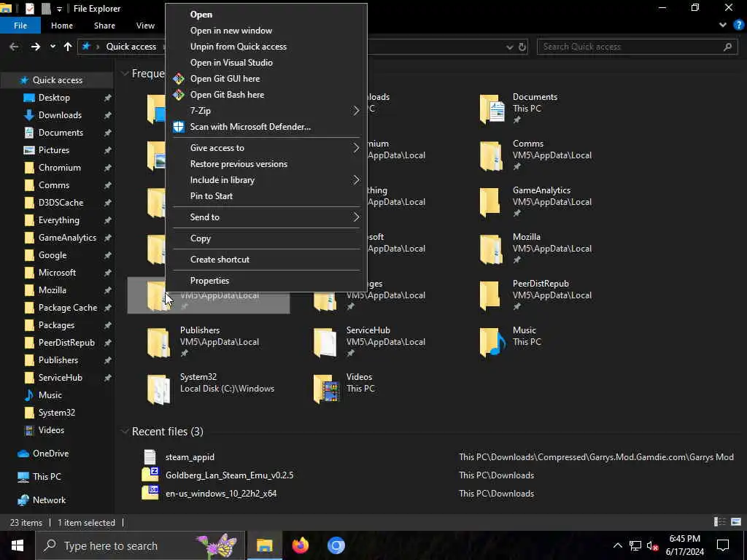Select the Music folder tile icon
747x560 pixels.
493,342
